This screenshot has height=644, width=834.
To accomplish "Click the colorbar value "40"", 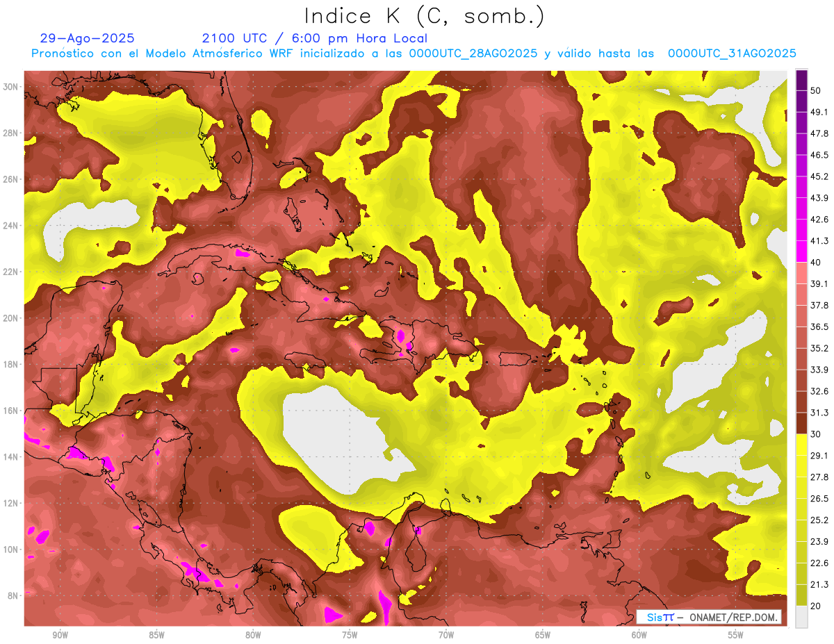I will point(816,263).
